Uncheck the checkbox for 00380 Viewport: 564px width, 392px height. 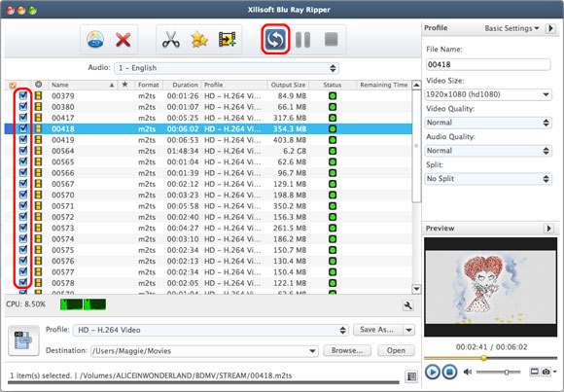pos(23,107)
